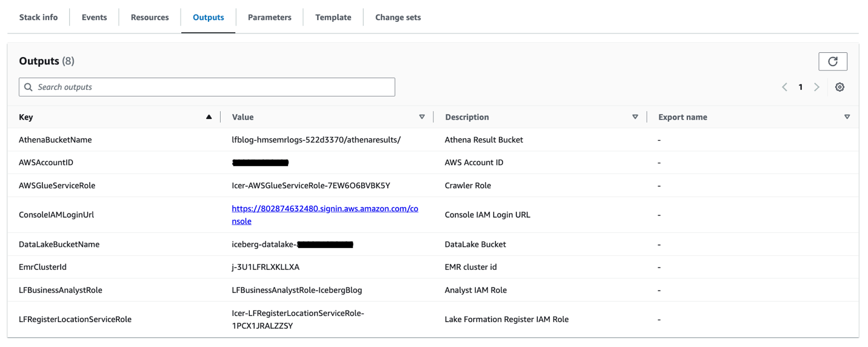Go to the next page arrow
The image size is (868, 347).
click(x=816, y=87)
